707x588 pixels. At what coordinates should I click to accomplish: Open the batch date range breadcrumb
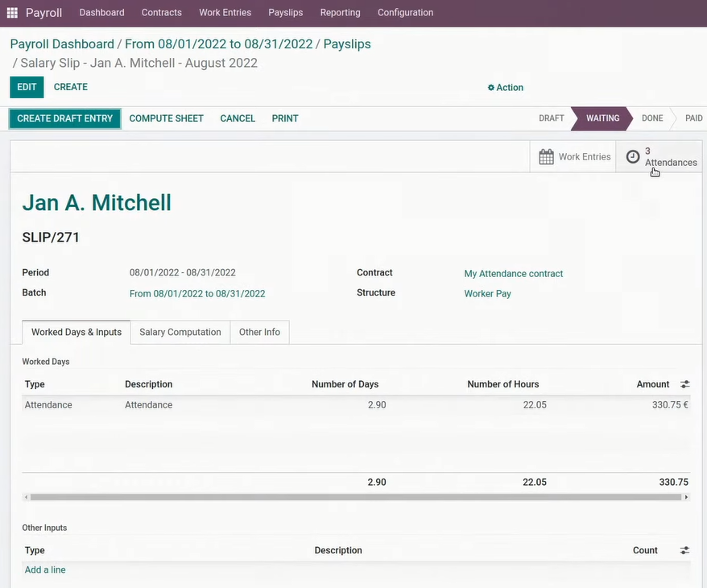click(219, 43)
